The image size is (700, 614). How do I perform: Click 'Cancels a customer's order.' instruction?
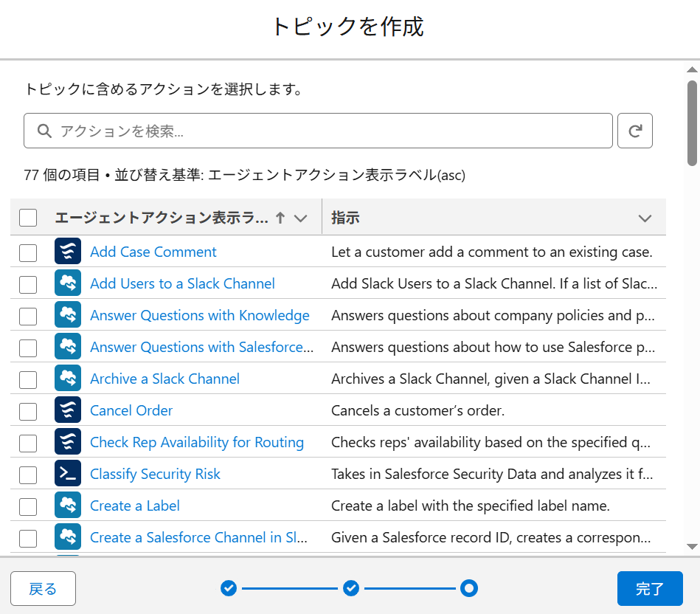coord(417,410)
